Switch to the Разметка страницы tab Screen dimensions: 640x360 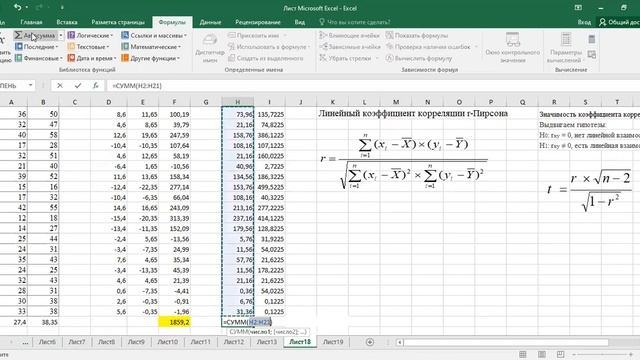click(118, 22)
